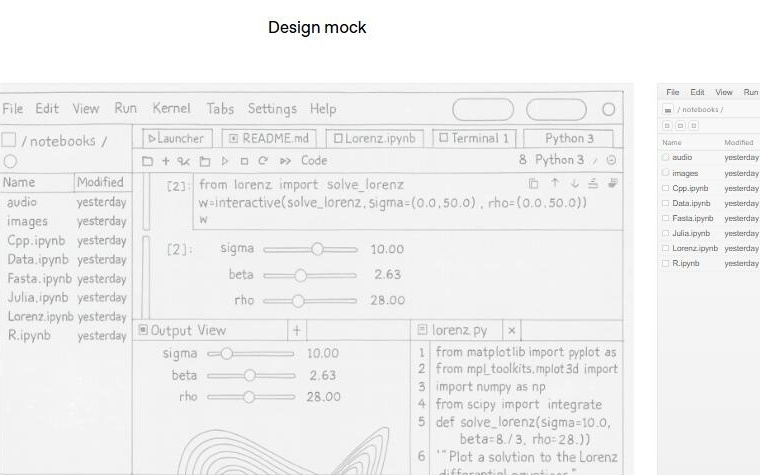Click the add new tab plus icon
The image size is (760, 475).
[x=297, y=330]
